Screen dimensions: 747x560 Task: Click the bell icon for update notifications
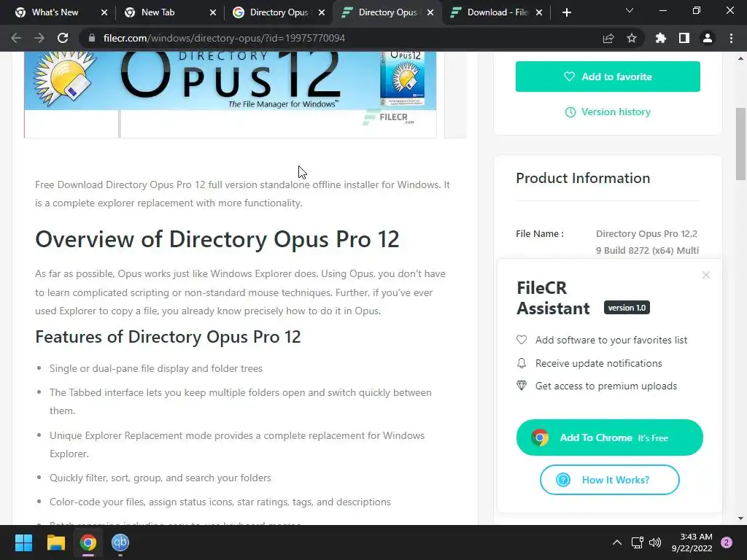click(522, 363)
